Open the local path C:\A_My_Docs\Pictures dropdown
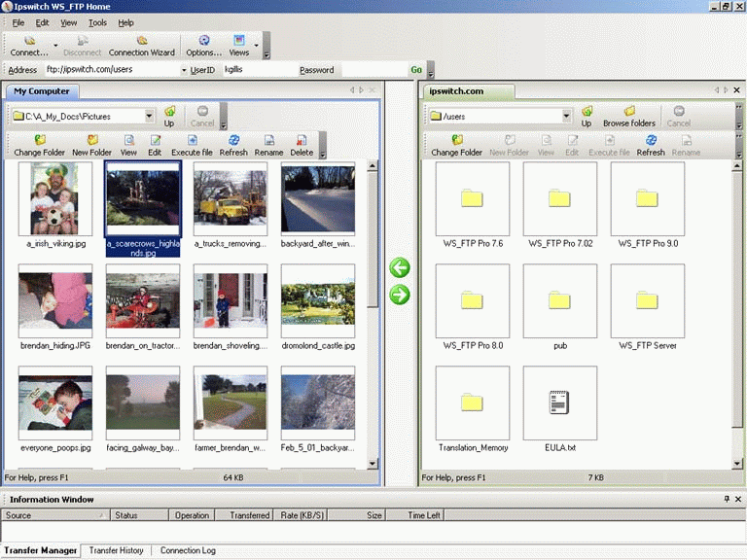 coord(149,116)
